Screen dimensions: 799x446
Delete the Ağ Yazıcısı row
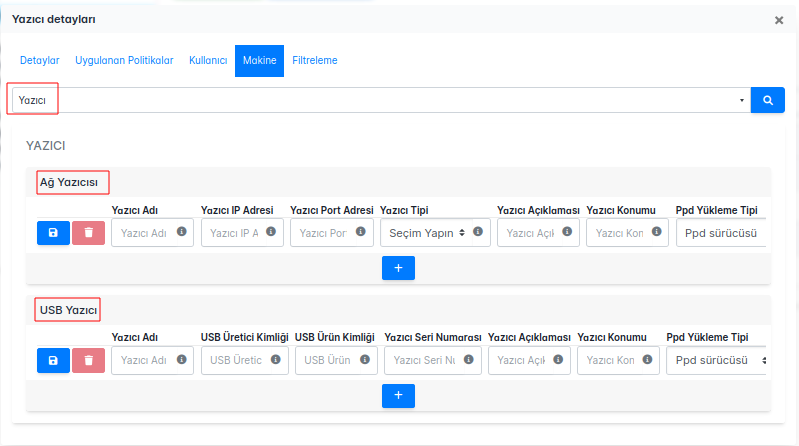click(x=89, y=233)
